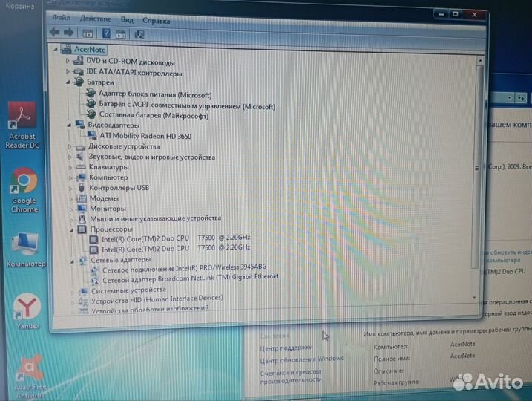Select Intel PRO/Wireless 3945ABG network connection
Screen dimensions: 532x401
(184, 269)
